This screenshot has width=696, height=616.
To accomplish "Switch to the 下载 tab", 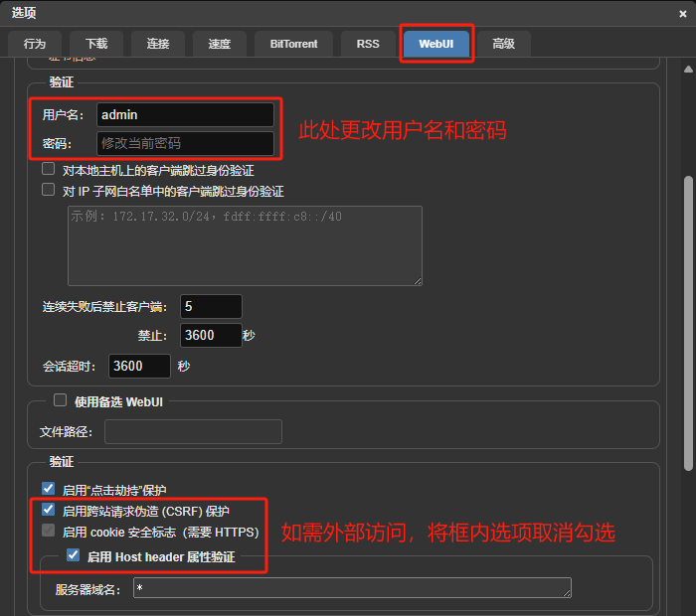I will [x=96, y=44].
